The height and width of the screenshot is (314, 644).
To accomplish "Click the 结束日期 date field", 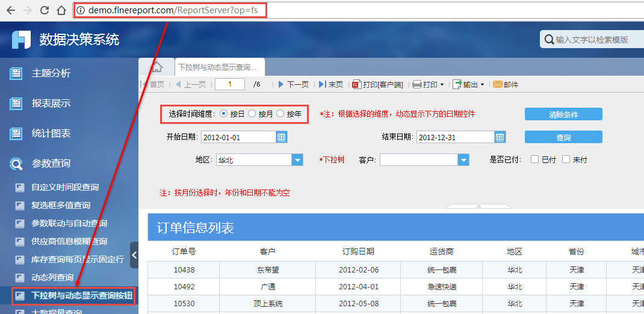I will coord(455,137).
